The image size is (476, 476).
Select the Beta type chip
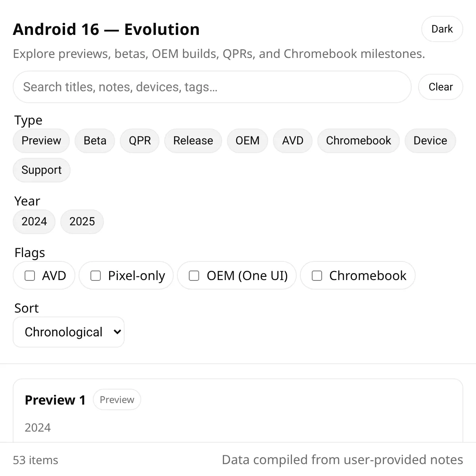pyautogui.click(x=95, y=140)
